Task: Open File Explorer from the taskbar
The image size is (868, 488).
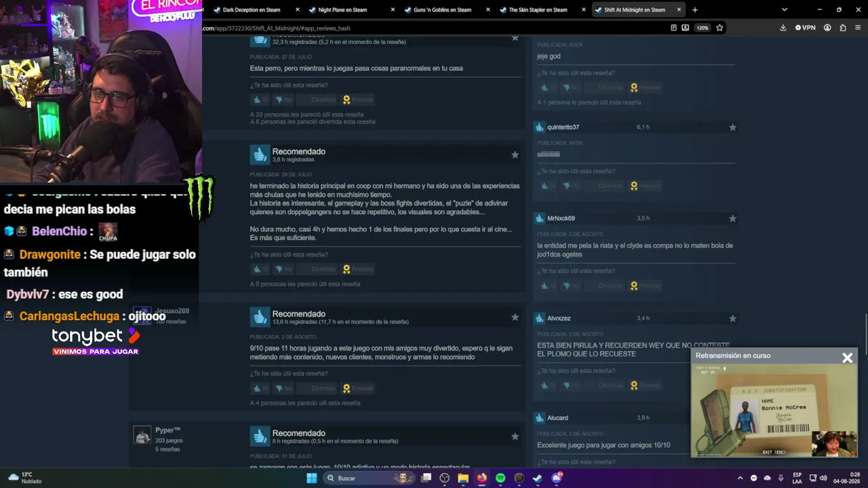Action: point(463,478)
